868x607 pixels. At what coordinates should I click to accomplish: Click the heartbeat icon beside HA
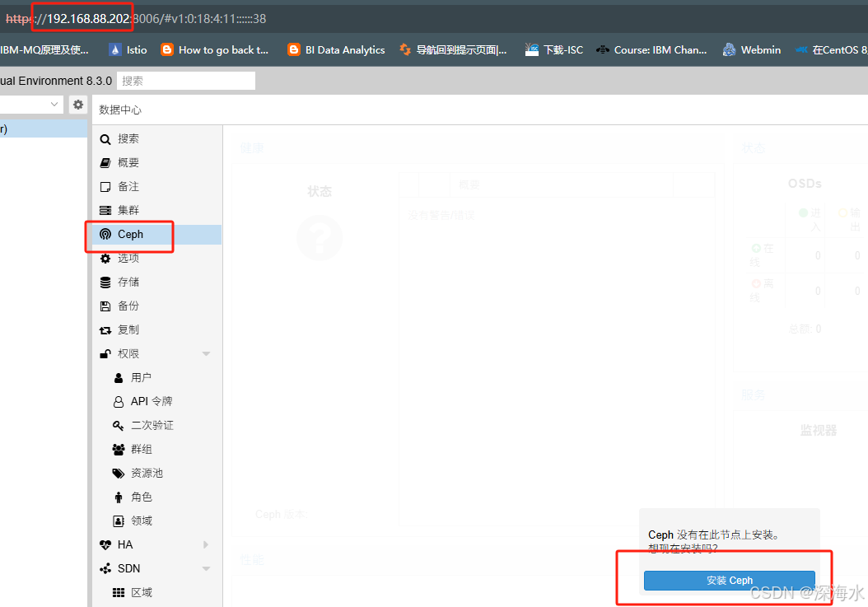click(x=105, y=545)
